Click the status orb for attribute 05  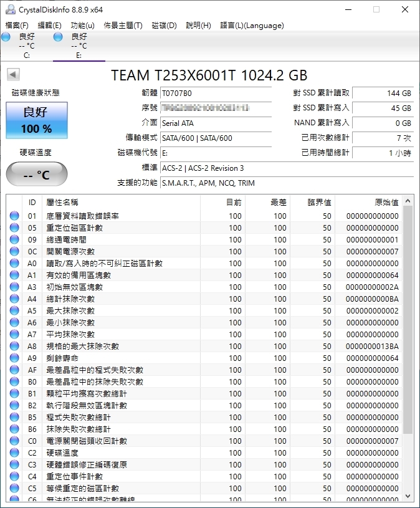14,228
